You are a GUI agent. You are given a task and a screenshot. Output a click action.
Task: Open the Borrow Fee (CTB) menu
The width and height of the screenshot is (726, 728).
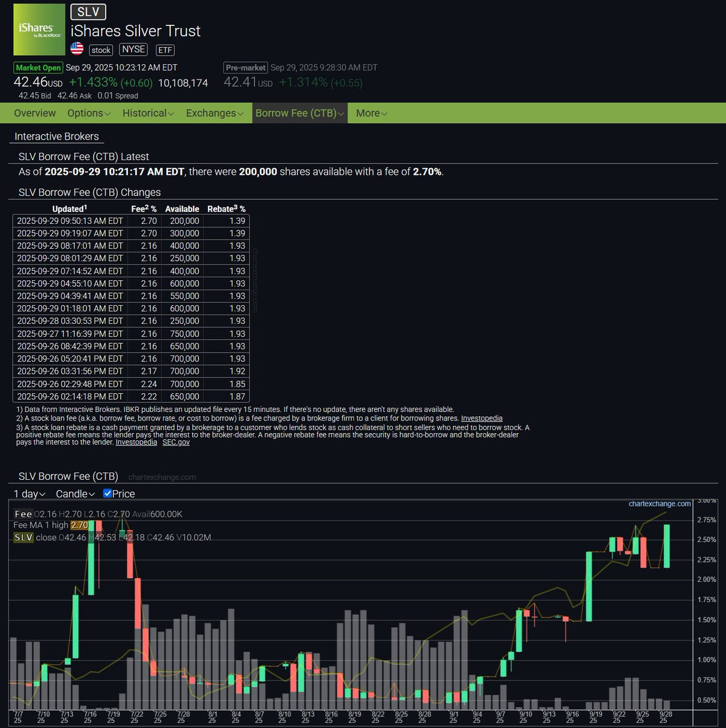point(300,113)
